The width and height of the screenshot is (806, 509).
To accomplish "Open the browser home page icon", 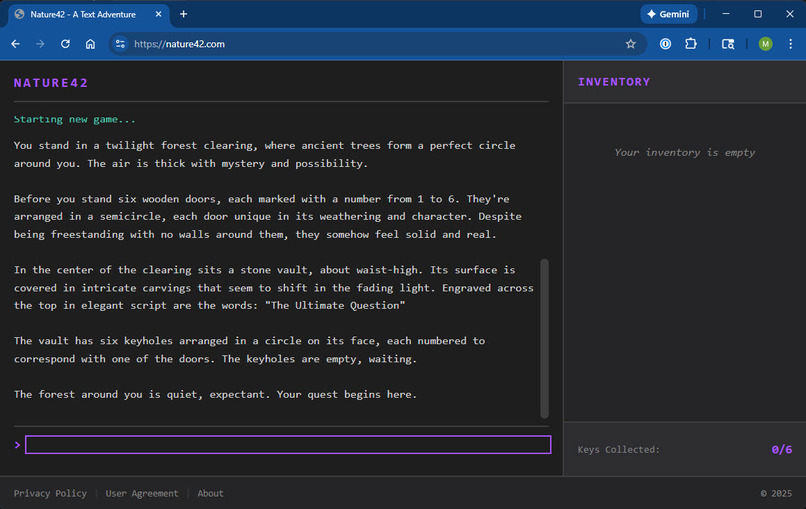I will 90,44.
